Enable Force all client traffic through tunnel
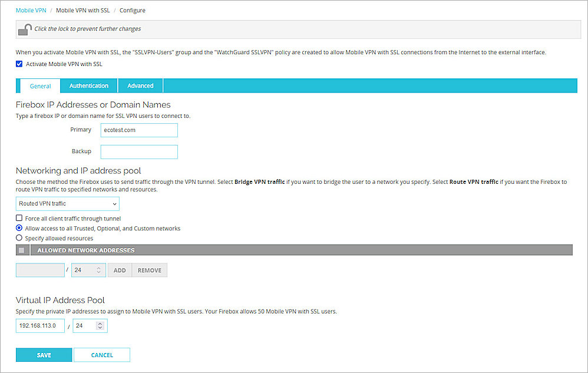The height and width of the screenshot is (373, 588). pos(18,218)
